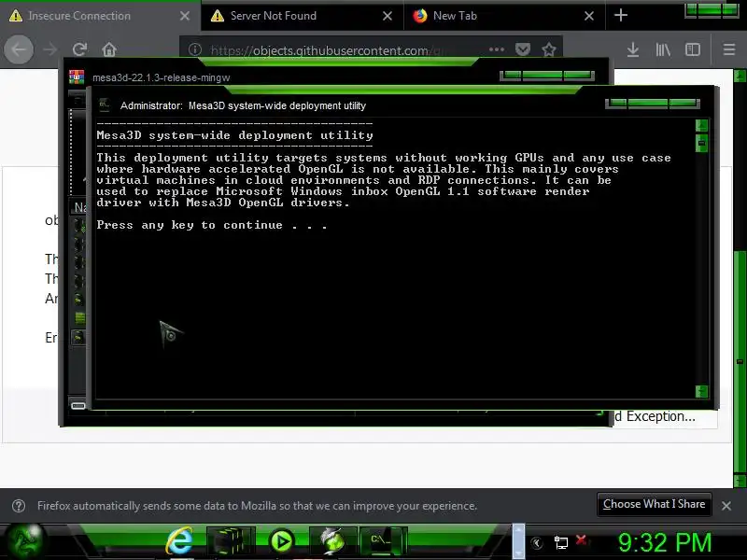Viewport: 747px width, 560px height.
Task: Click the 9:32 PM taskbar clock
Action: (x=665, y=542)
